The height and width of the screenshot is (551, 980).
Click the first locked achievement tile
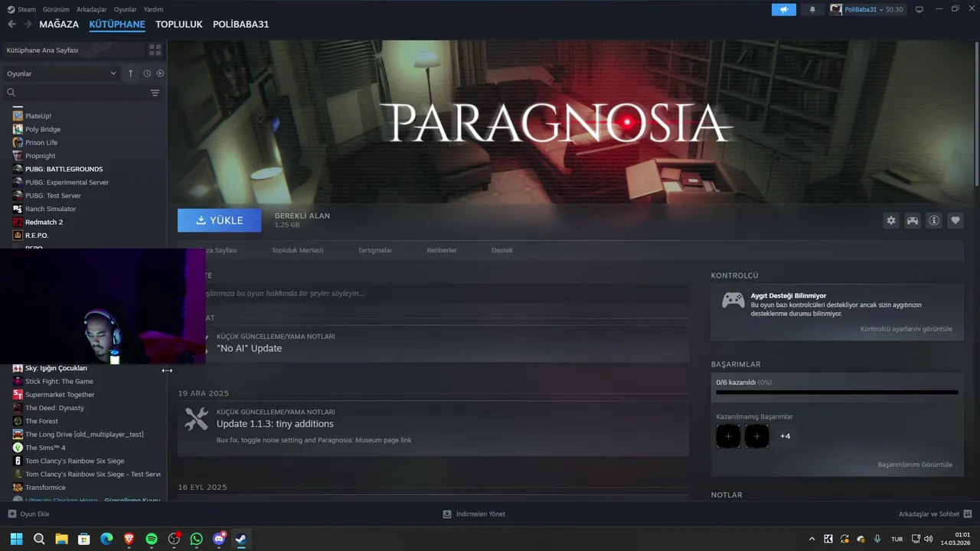[x=728, y=436]
